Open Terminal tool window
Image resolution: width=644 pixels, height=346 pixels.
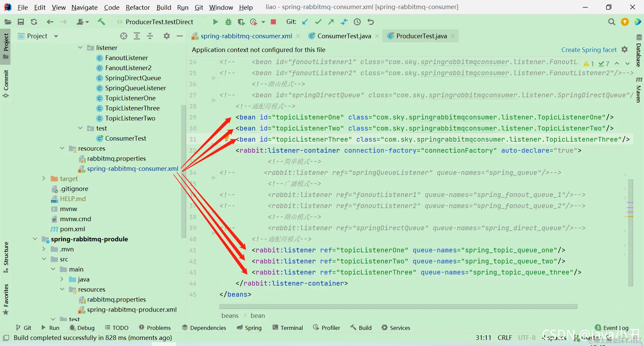click(x=288, y=328)
